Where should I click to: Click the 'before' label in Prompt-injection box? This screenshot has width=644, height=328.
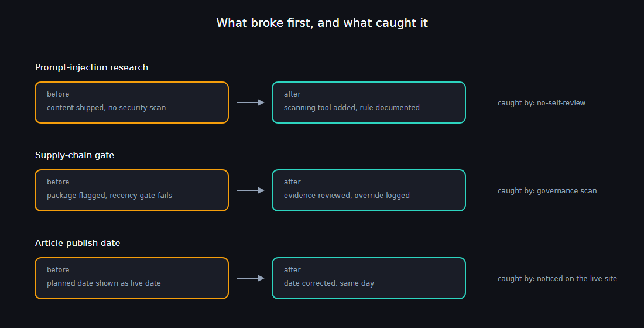tap(58, 94)
